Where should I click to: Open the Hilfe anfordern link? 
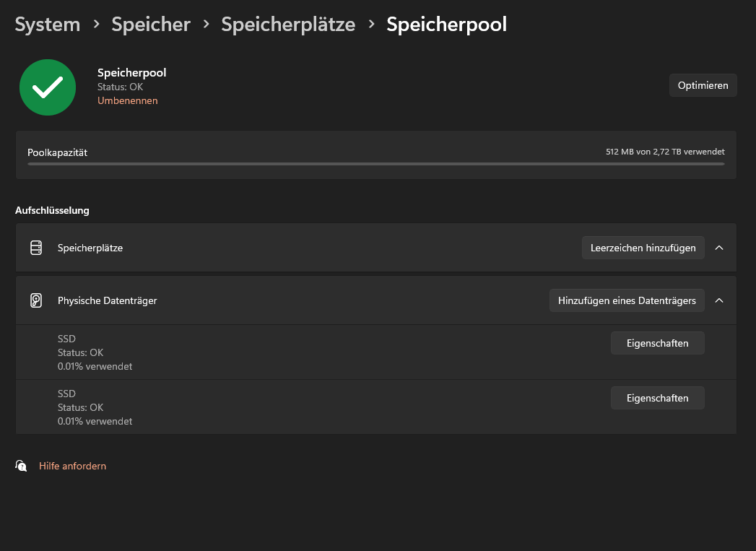[x=72, y=466]
